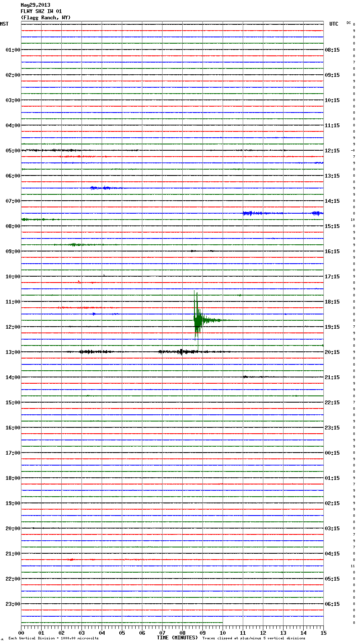The width and height of the screenshot is (357, 644).
Task: Select the station code "FLWY SHZ IW 01"
Action: [41, 11]
